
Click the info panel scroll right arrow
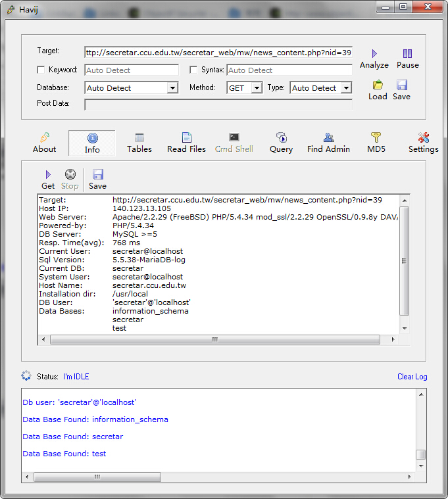point(393,339)
